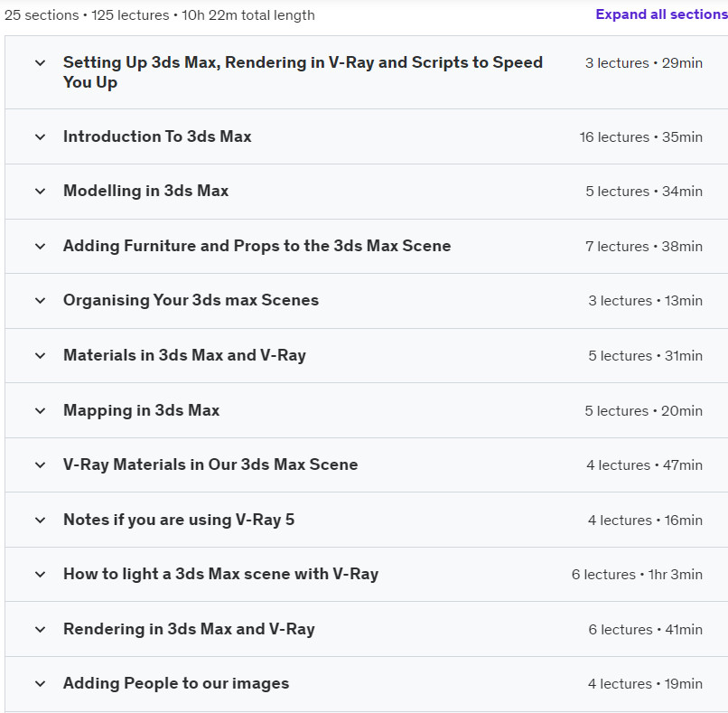Click the 6 lectures • 41min label
This screenshot has width=728, height=713.
646,629
